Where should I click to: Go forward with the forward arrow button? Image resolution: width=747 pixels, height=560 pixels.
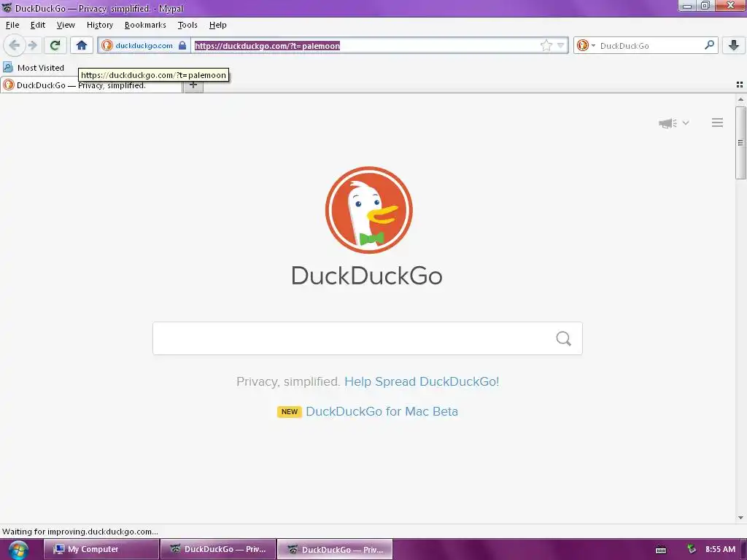click(x=32, y=45)
